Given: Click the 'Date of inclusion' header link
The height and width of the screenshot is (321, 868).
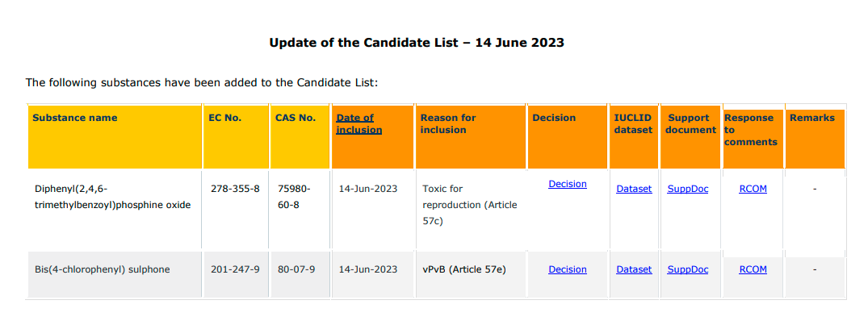Looking at the screenshot, I should [x=359, y=123].
